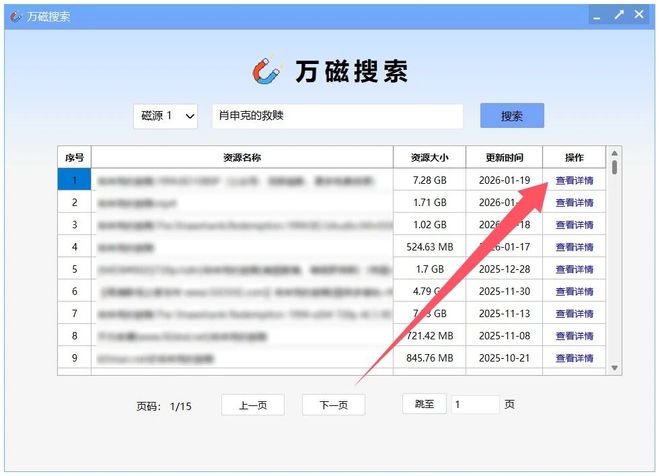Open 查看详情 for row 9
660x476 pixels.
[x=574, y=359]
